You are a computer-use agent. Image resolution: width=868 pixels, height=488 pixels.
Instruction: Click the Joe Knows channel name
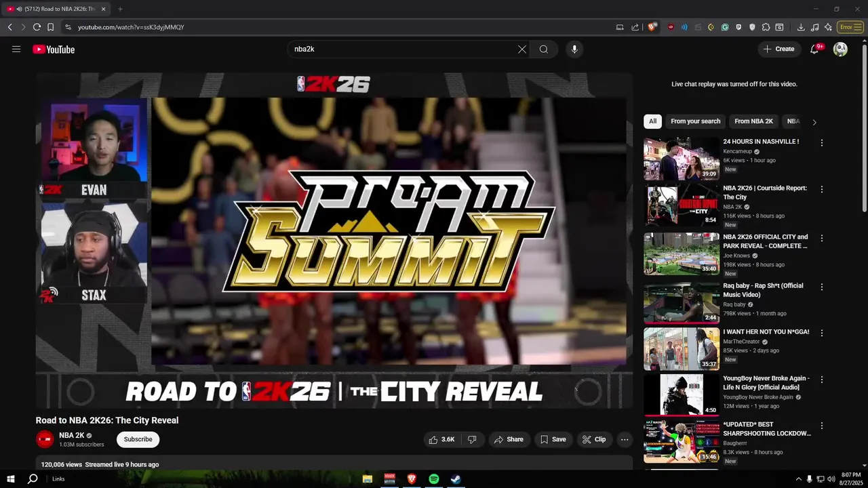click(736, 256)
